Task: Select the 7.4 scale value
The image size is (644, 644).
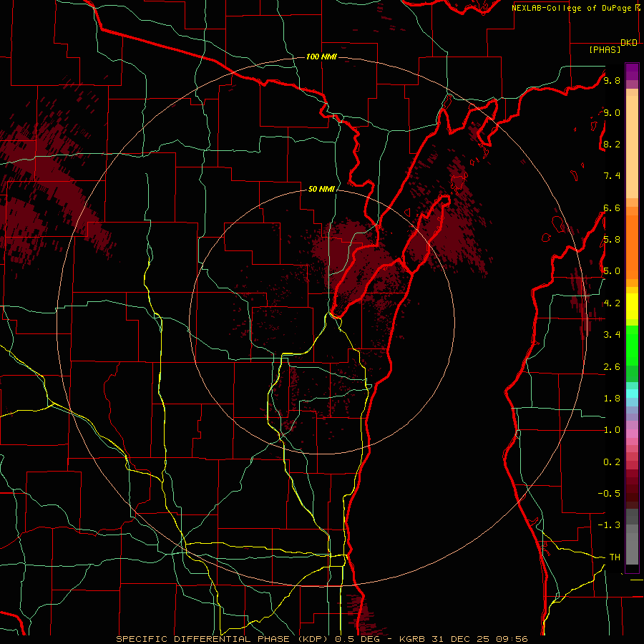Action: pyautogui.click(x=612, y=176)
